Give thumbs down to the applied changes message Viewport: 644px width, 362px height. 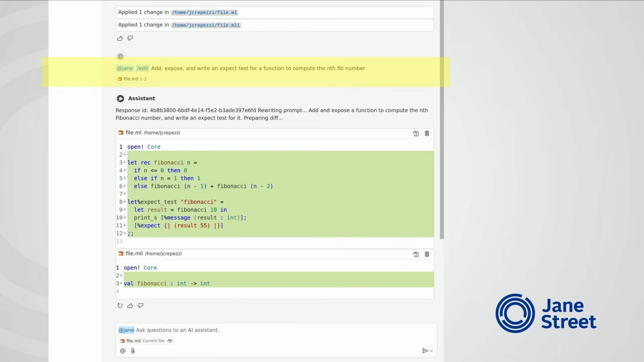tap(130, 38)
